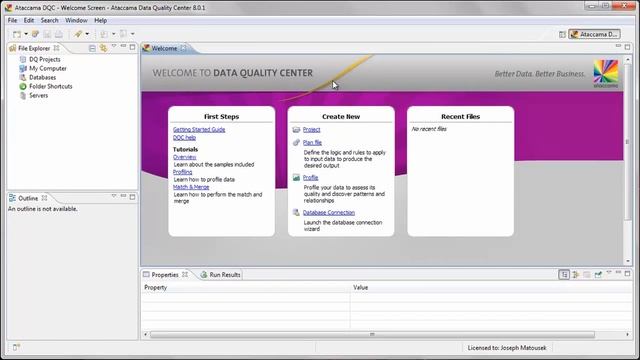640x360 pixels.
Task: Open the dropdown arrow beside the New icon
Action: coord(26,34)
